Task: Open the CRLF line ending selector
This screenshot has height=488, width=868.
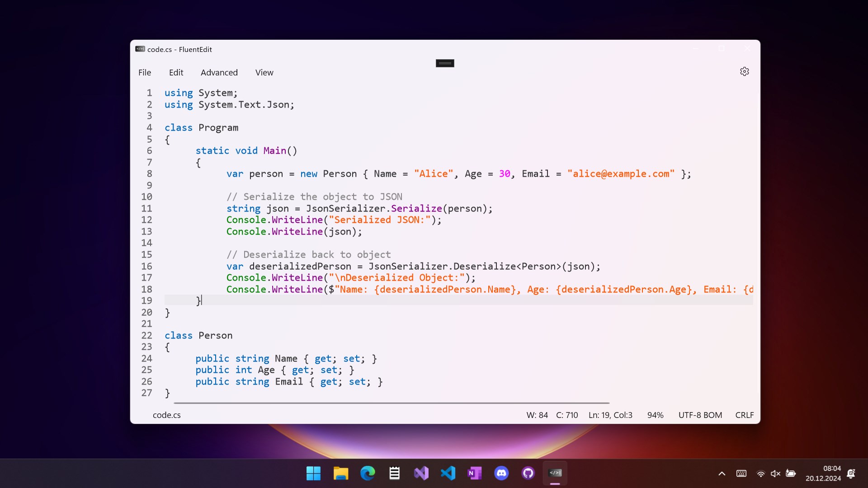Action: click(x=744, y=415)
